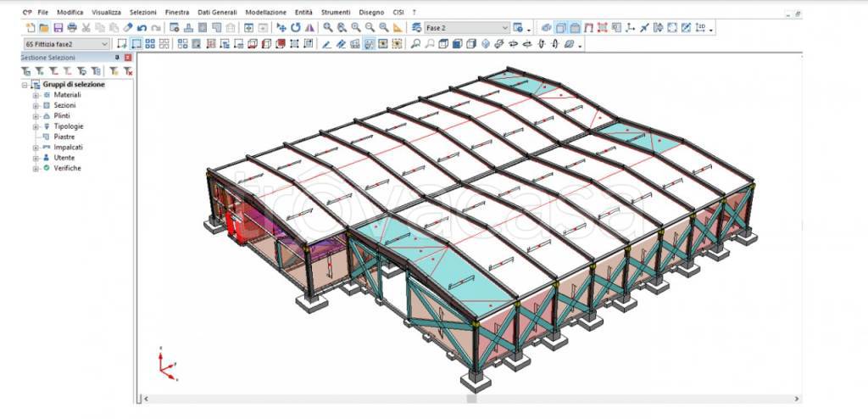Click the yellow filter icon in selection panel
This screenshot has height=419, width=868.
(x=114, y=71)
